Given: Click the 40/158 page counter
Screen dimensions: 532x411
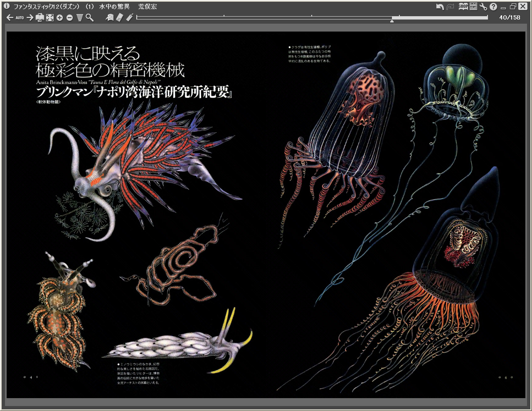Looking at the screenshot, I should pyautogui.click(x=510, y=17).
